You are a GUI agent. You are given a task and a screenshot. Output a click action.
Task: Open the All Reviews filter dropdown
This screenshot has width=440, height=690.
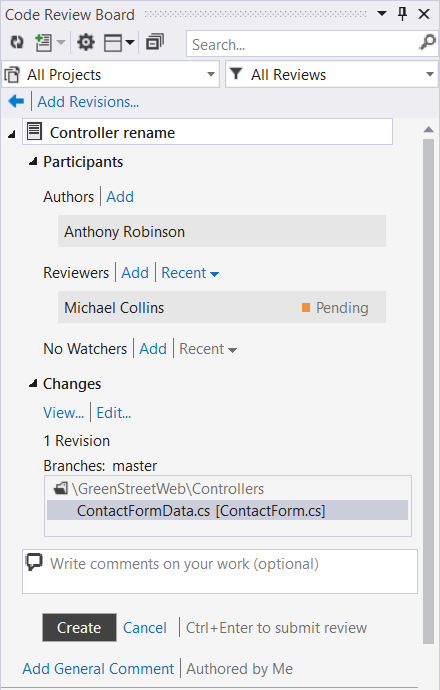click(x=332, y=74)
